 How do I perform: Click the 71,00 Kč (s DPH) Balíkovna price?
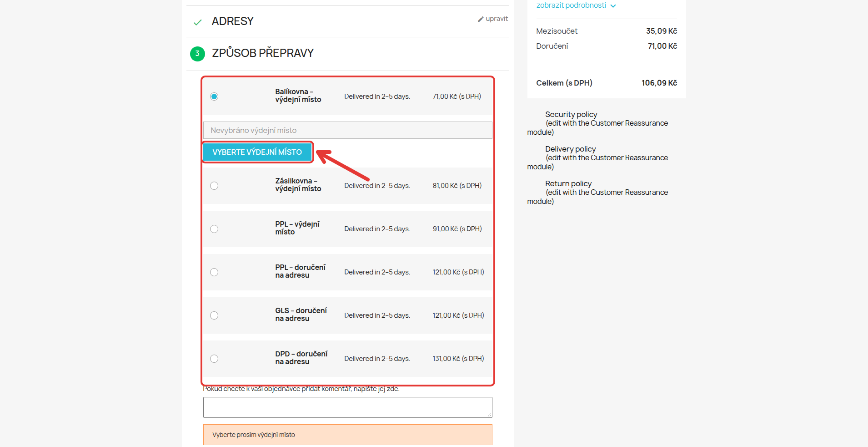click(x=457, y=97)
